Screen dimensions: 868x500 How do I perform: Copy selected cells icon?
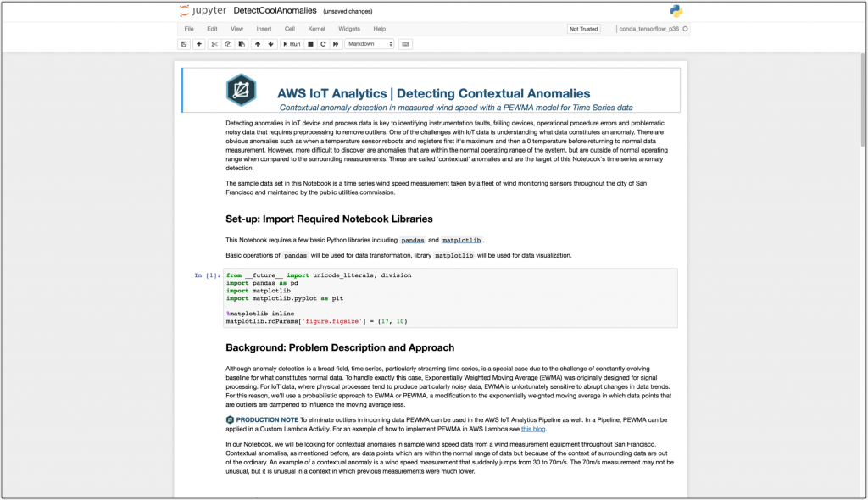[228, 44]
